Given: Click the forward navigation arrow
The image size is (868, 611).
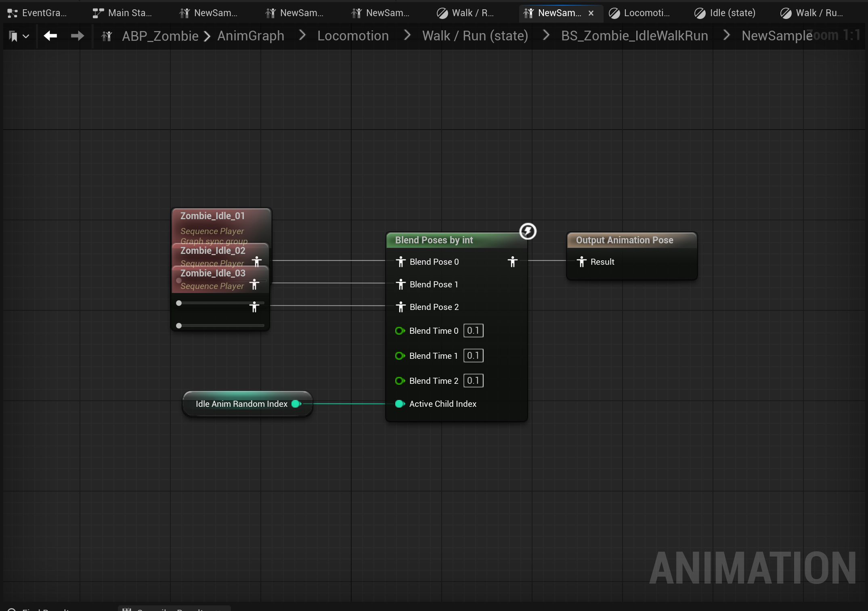Looking at the screenshot, I should pos(77,36).
